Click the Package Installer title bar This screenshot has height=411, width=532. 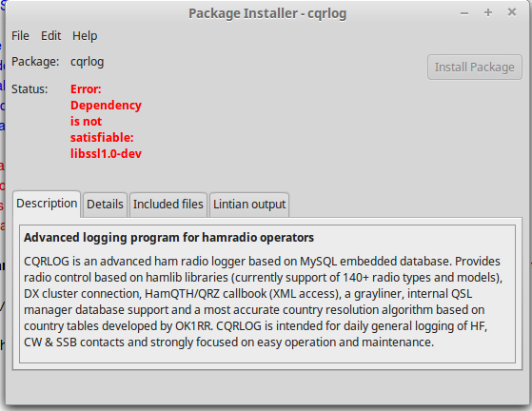267,13
